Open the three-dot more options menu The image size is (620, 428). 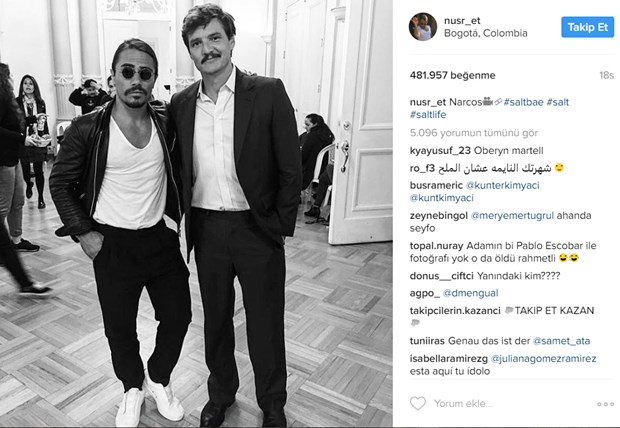pos(605,404)
